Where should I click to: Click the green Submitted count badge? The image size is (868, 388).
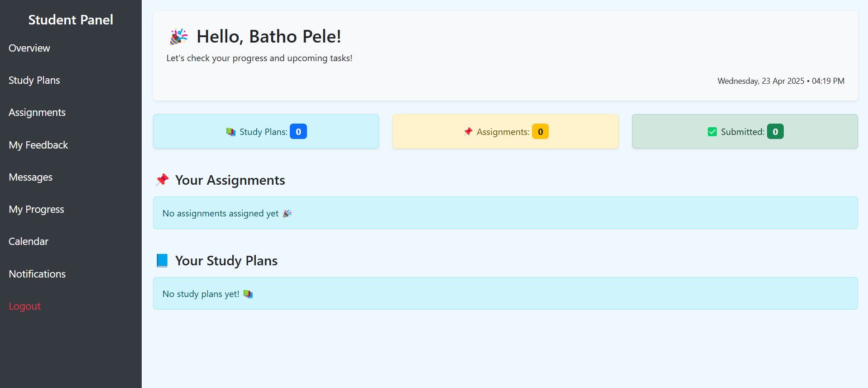tap(775, 132)
